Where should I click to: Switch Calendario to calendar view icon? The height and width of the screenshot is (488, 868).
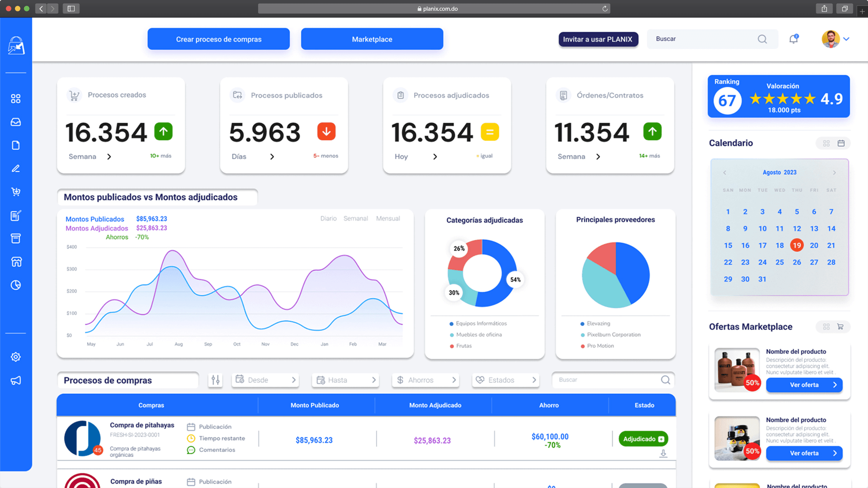coord(841,143)
